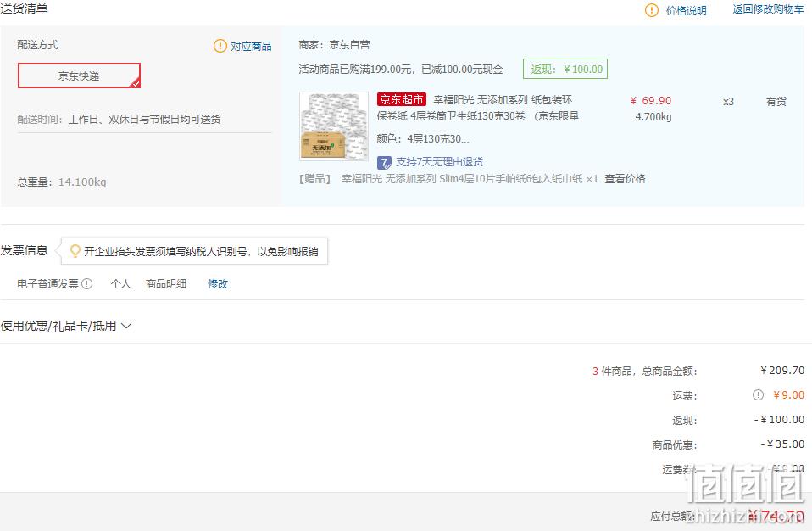Click 修改 to edit invoice info
This screenshot has height=531, width=812.
(218, 284)
